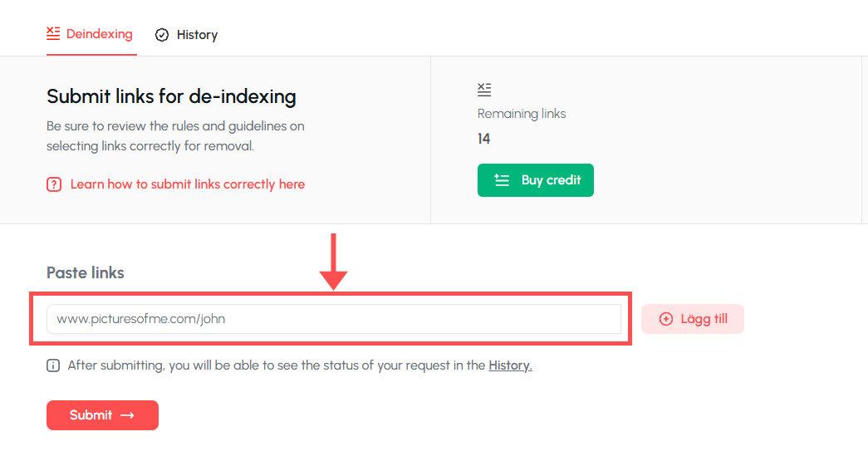The width and height of the screenshot is (868, 456).
Task: Click the plus circle icon in Lägg till
Action: tap(665, 319)
